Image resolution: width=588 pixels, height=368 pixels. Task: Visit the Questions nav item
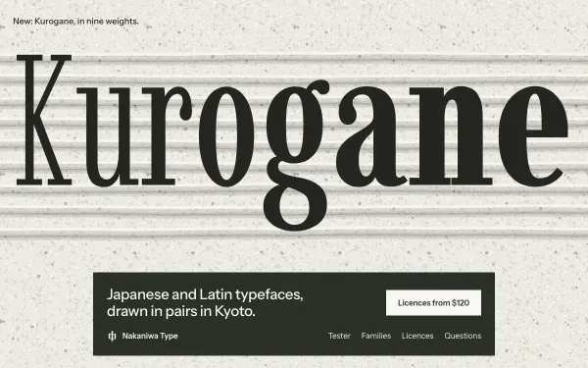(463, 336)
